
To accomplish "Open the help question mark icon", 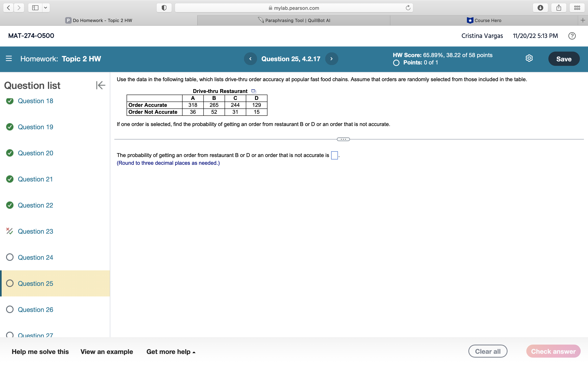I will click(572, 36).
